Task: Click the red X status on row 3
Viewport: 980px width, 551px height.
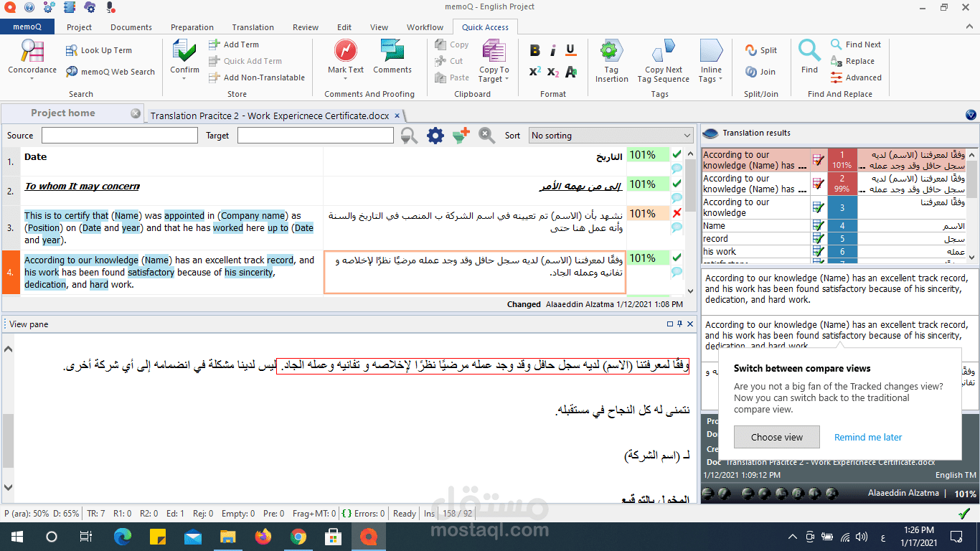Action: click(677, 213)
